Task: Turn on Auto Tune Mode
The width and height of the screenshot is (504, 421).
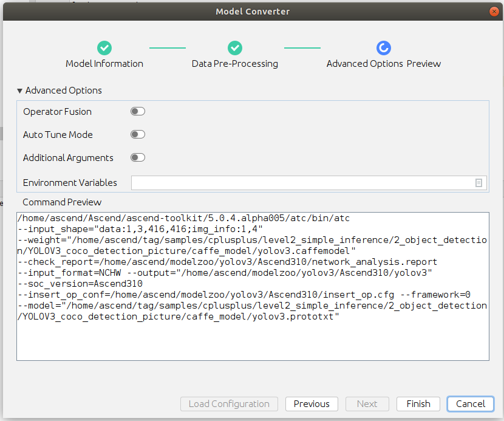Action: [138, 135]
